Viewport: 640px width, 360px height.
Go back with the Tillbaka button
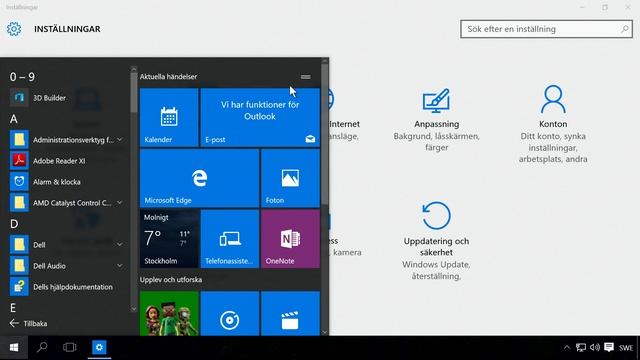coord(28,323)
